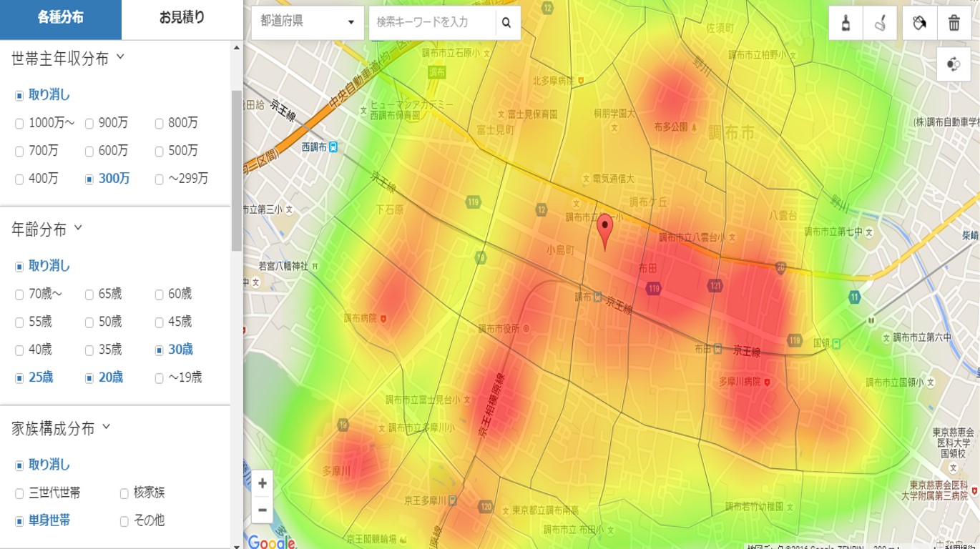Check the 核家族 family checkbox

tap(124, 493)
